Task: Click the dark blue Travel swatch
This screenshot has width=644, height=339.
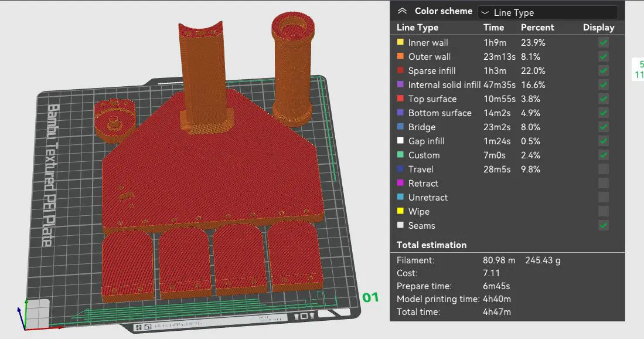Action: point(400,168)
